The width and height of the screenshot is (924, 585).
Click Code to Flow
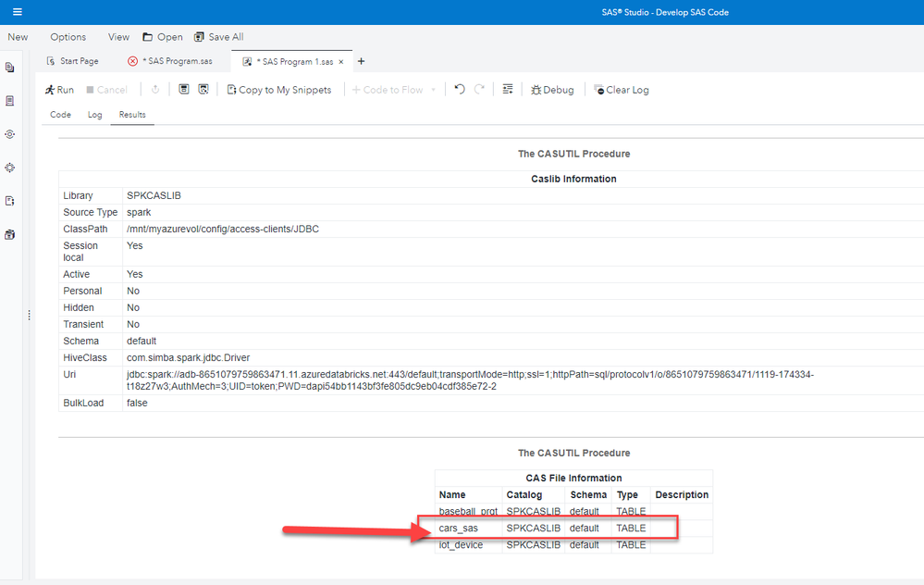coord(388,90)
